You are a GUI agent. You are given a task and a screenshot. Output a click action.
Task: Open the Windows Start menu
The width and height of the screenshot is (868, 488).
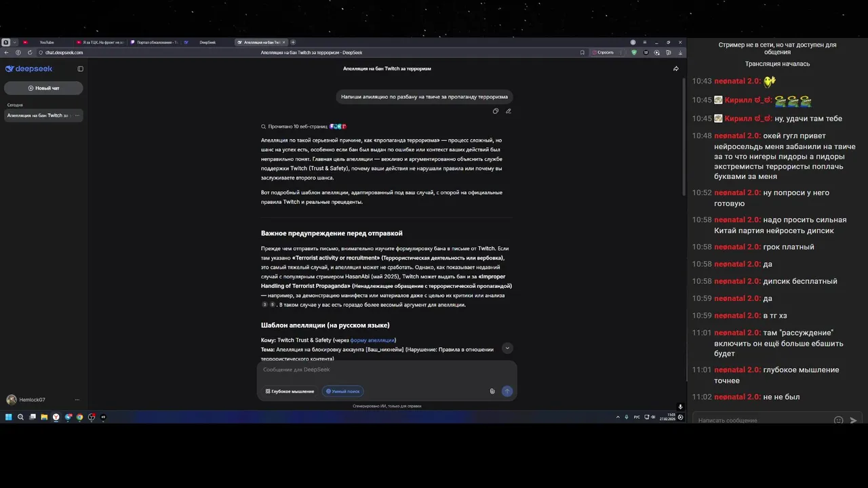pyautogui.click(x=9, y=418)
